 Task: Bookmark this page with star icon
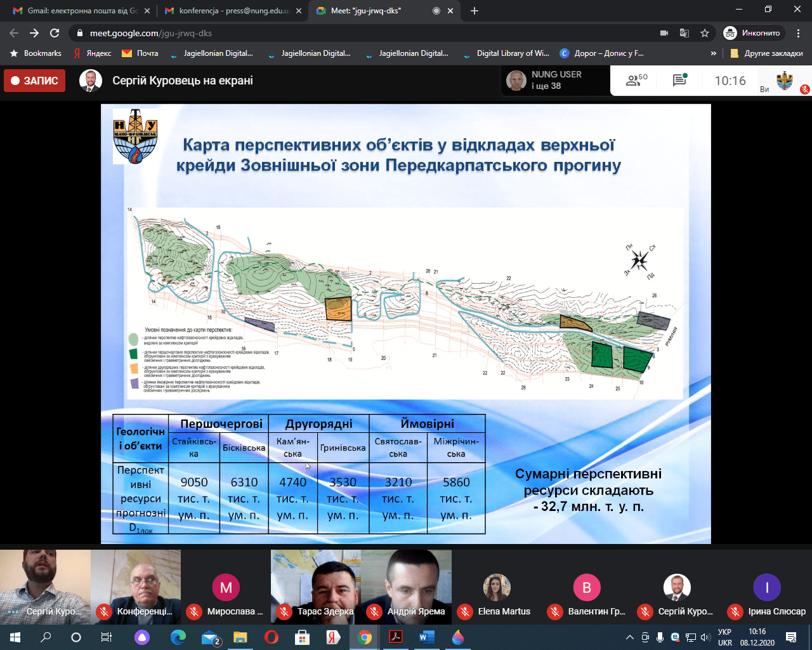[704, 33]
